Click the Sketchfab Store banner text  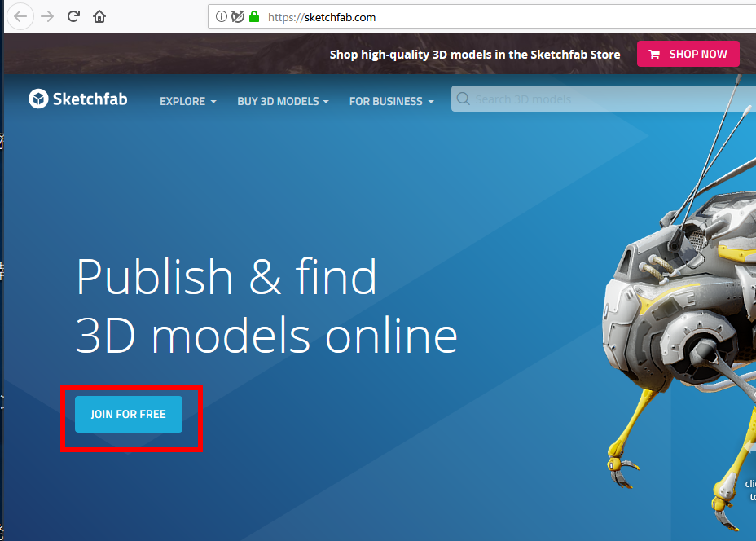click(x=475, y=55)
